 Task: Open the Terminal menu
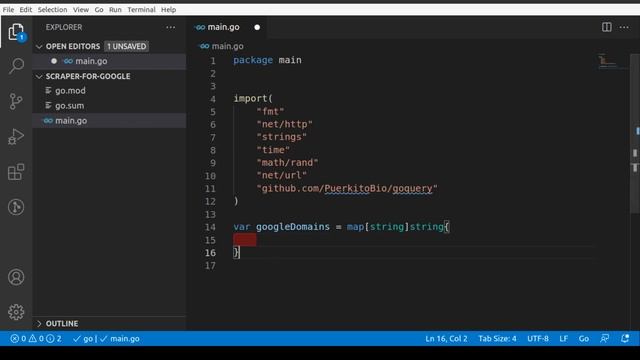pyautogui.click(x=141, y=9)
